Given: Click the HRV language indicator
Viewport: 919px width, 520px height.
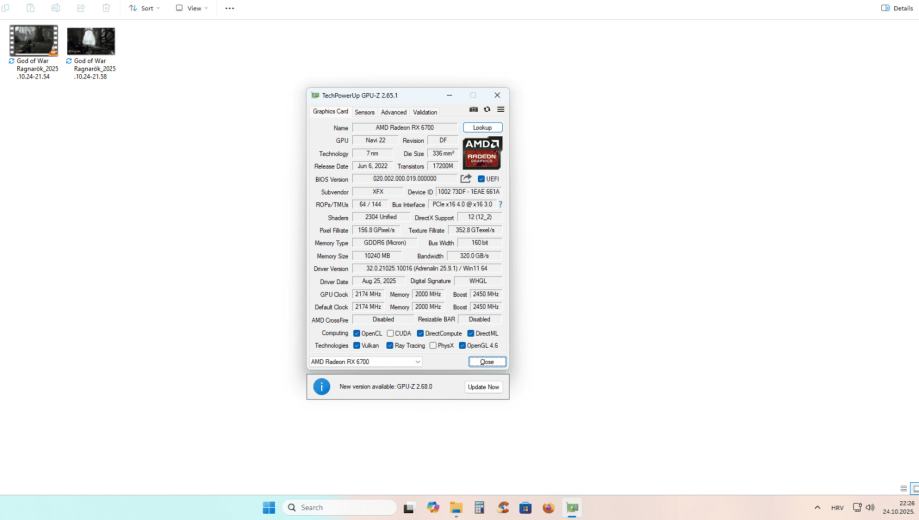Looking at the screenshot, I should point(837,508).
